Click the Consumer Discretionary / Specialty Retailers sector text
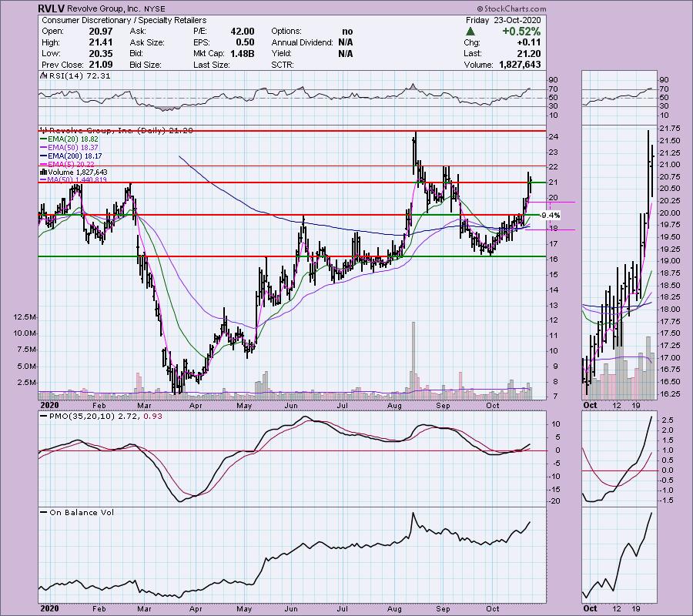The height and width of the screenshot is (616, 693). 124,20
